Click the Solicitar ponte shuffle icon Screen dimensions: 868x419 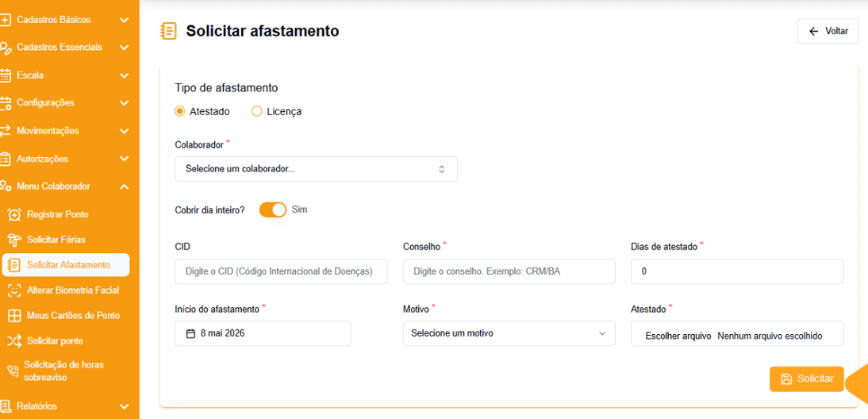[15, 341]
